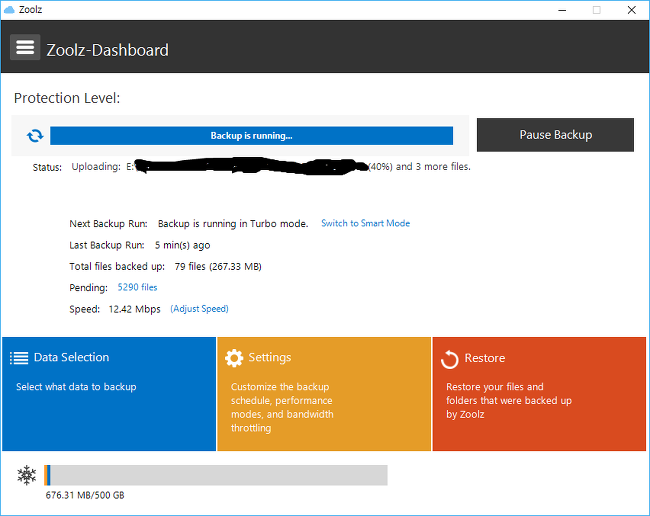Open the Data Selection tile
Image resolution: width=650 pixels, height=516 pixels.
click(109, 394)
